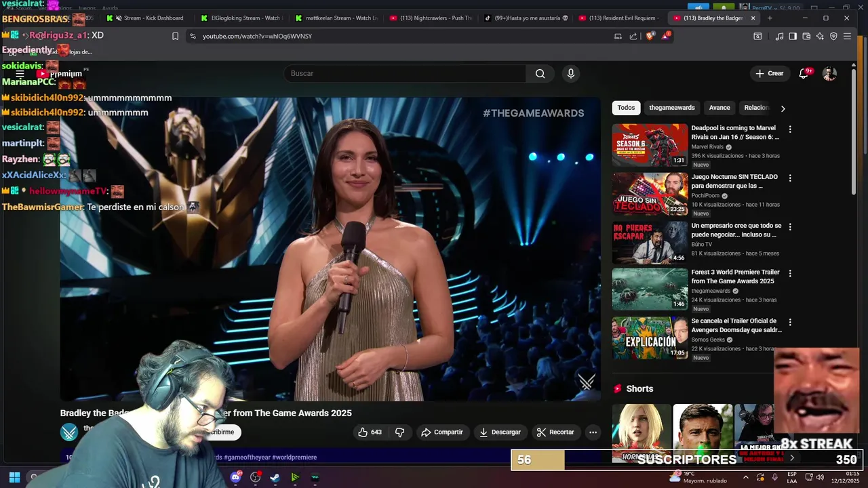Screen dimensions: 868x488
Task: Click the thegameawards channel avatar
Action: point(69,432)
